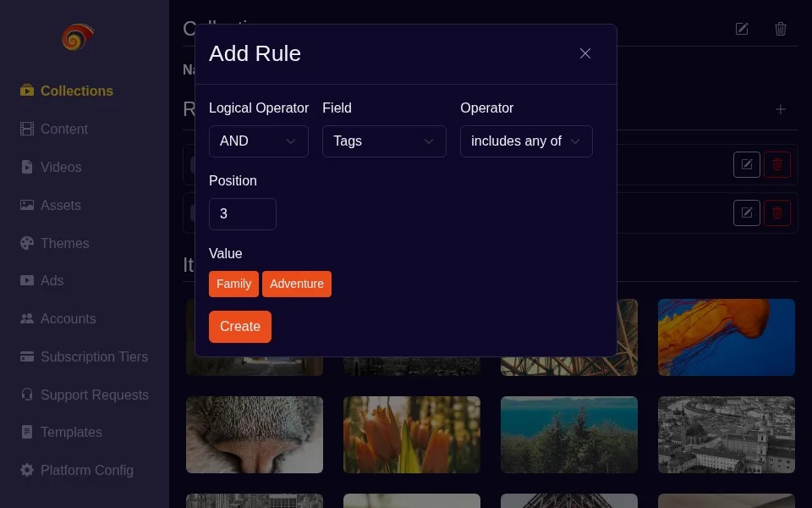812x508 pixels.
Task: Open the Field dropdown showing Tags
Action: (384, 141)
